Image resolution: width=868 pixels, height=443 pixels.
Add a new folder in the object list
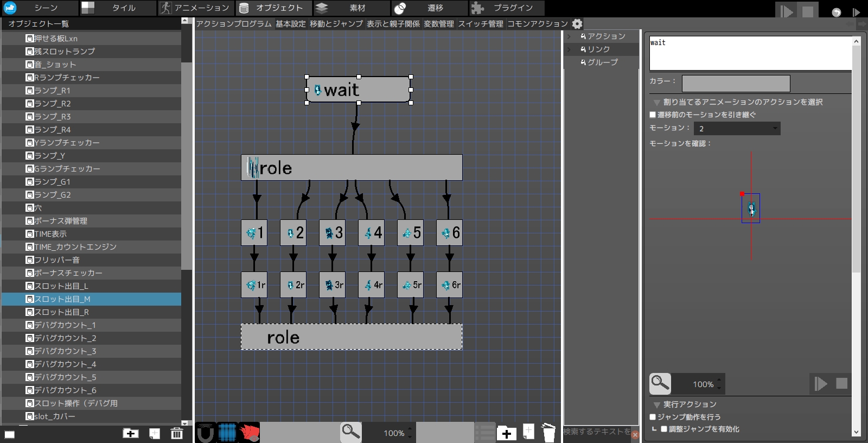pyautogui.click(x=130, y=433)
